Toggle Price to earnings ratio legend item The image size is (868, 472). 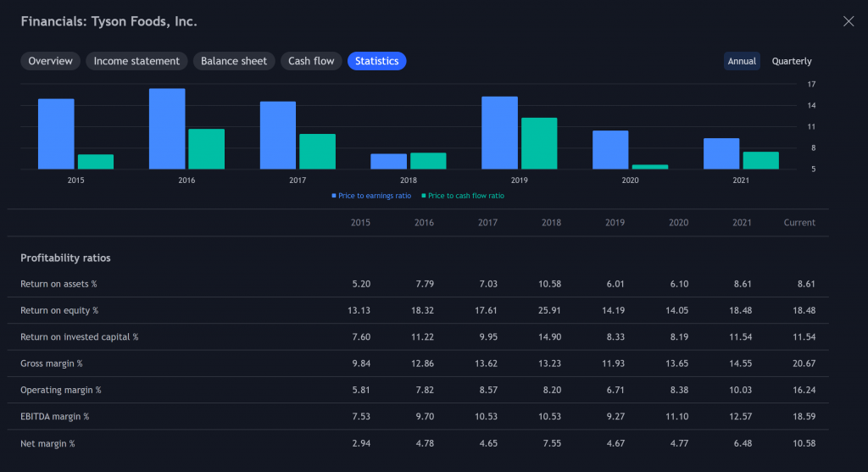(371, 196)
